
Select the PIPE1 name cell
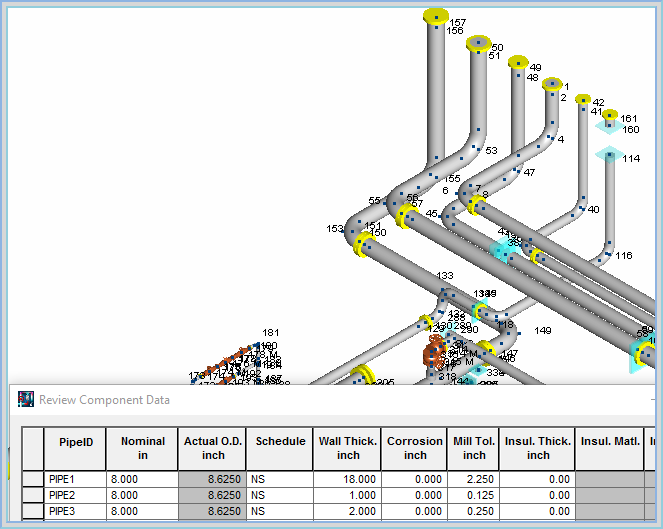coord(75,479)
